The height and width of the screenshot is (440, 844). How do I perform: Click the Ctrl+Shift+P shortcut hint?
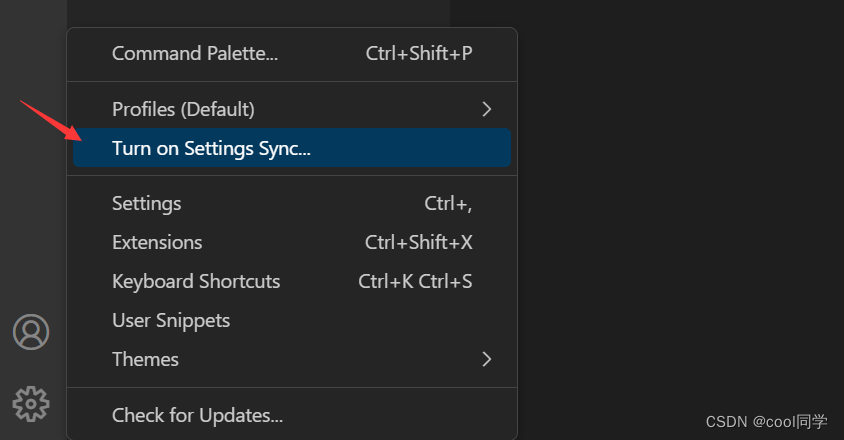tap(419, 54)
